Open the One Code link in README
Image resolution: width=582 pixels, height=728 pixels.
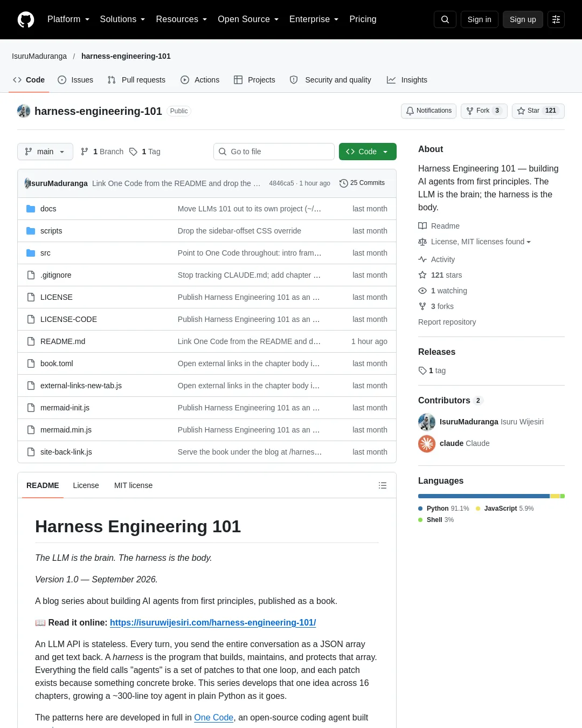pyautogui.click(x=213, y=717)
